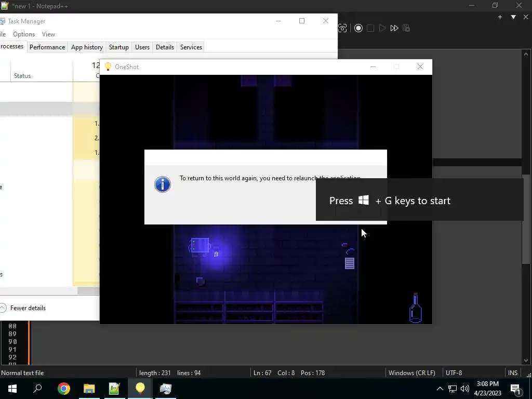Click Run Macro Multiple Times fast-forward icon
This screenshot has width=532, height=399.
[394, 28]
